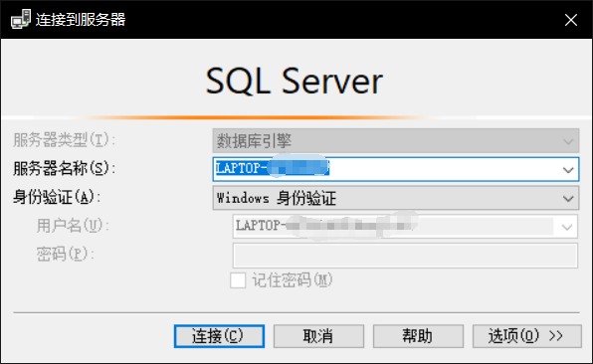Viewport: 593px width, 364px height.
Task: Click the SQL Server heading text
Action: tap(295, 81)
